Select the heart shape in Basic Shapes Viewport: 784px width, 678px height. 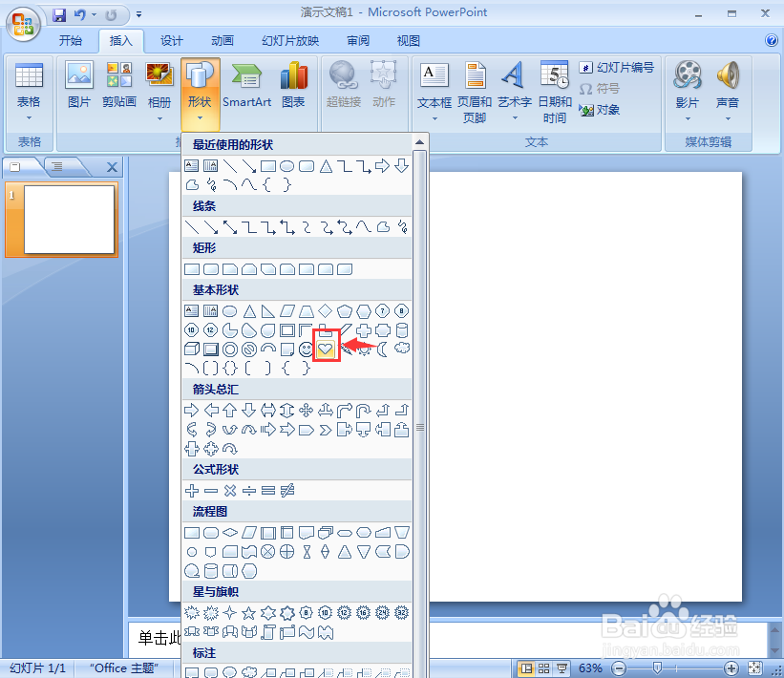point(326,349)
